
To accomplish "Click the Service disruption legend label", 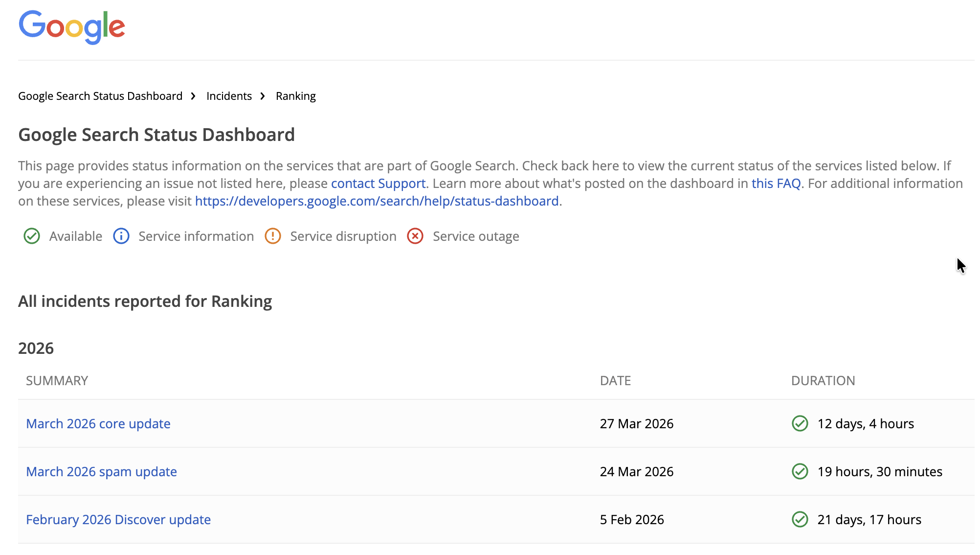I will (x=343, y=236).
